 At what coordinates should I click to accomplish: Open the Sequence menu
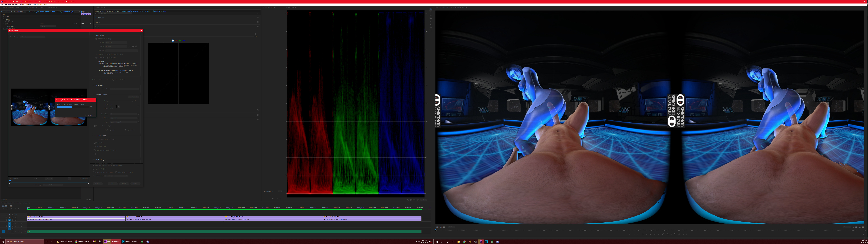[15, 5]
